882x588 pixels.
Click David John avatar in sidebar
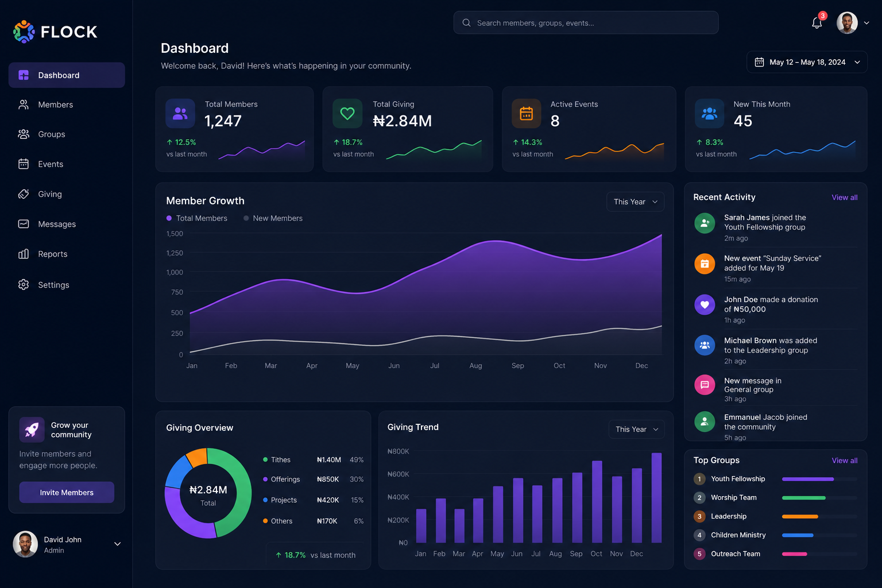pyautogui.click(x=25, y=544)
